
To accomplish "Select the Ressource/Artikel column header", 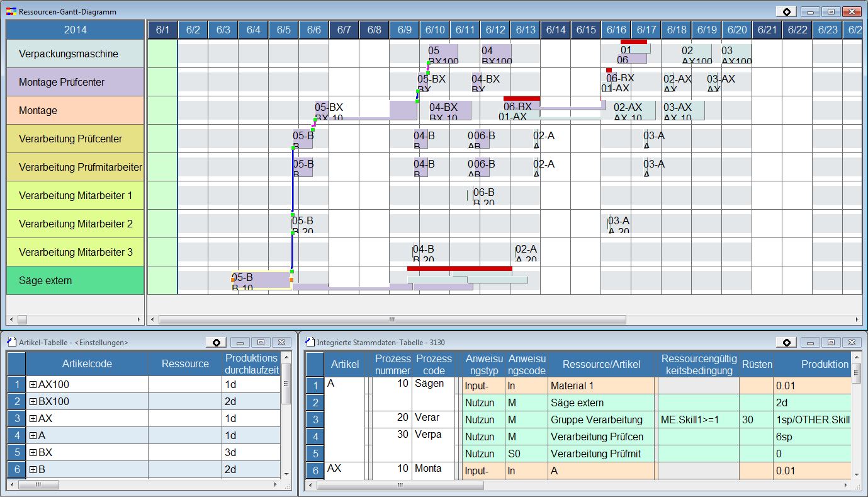I will point(601,363).
